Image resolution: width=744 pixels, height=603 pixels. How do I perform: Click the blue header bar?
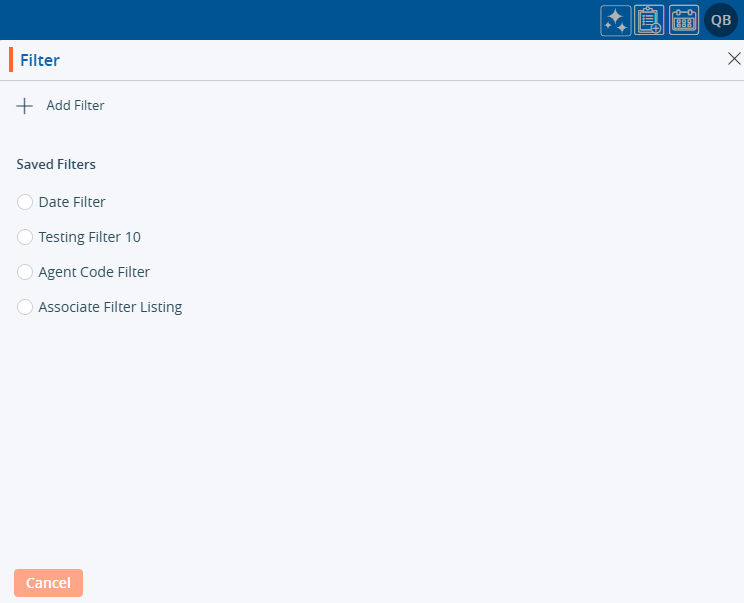[x=300, y=20]
